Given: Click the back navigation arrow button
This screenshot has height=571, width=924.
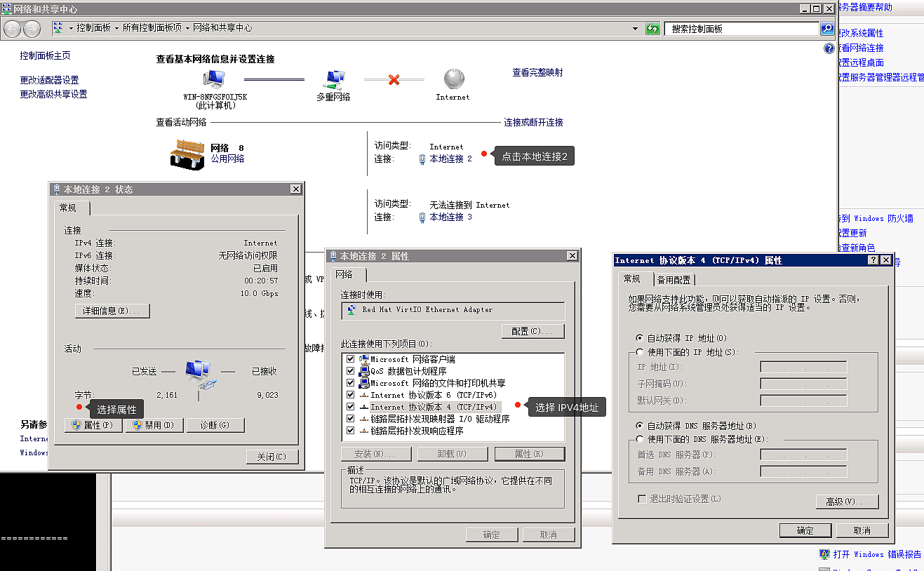Looking at the screenshot, I should coord(13,29).
